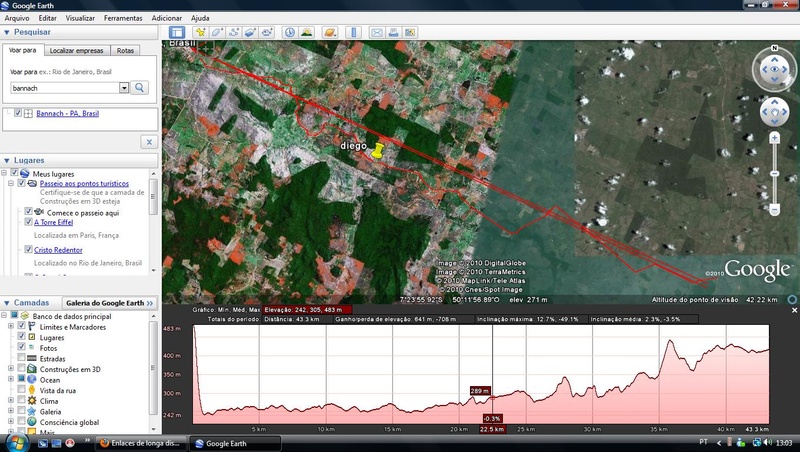Screen dimensions: 800x452
Task: View in Google Maps toolbar icon
Action: tap(410, 33)
